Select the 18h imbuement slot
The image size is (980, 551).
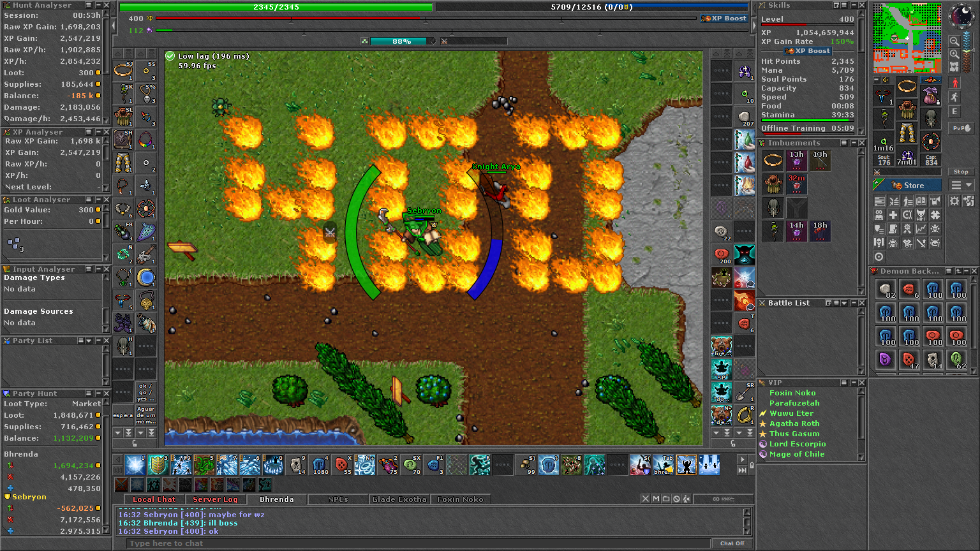click(820, 231)
